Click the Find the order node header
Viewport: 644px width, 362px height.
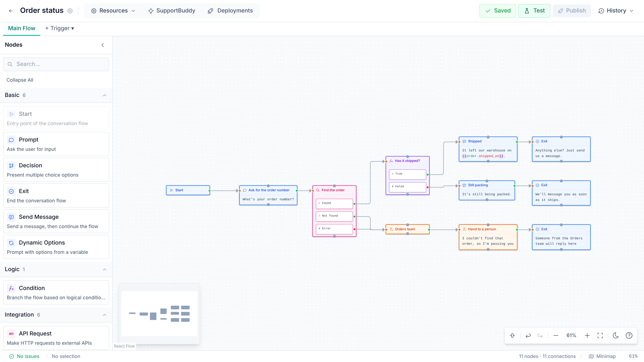[334, 190]
